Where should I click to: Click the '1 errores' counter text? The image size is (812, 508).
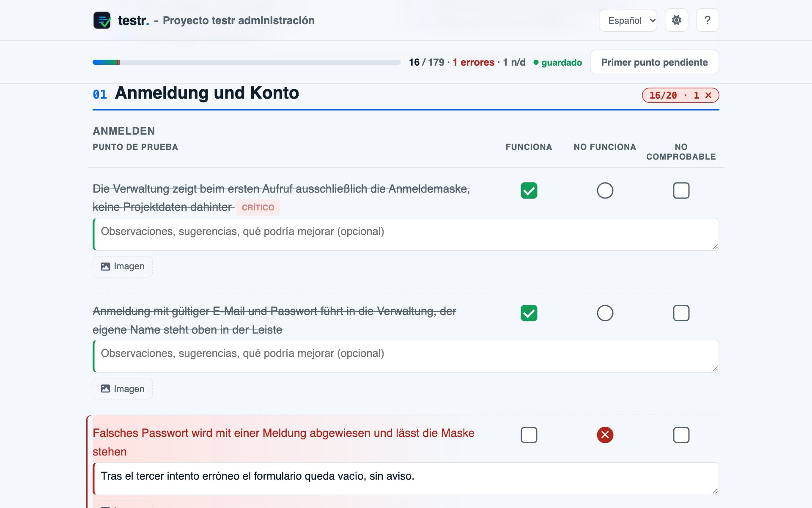pyautogui.click(x=473, y=62)
